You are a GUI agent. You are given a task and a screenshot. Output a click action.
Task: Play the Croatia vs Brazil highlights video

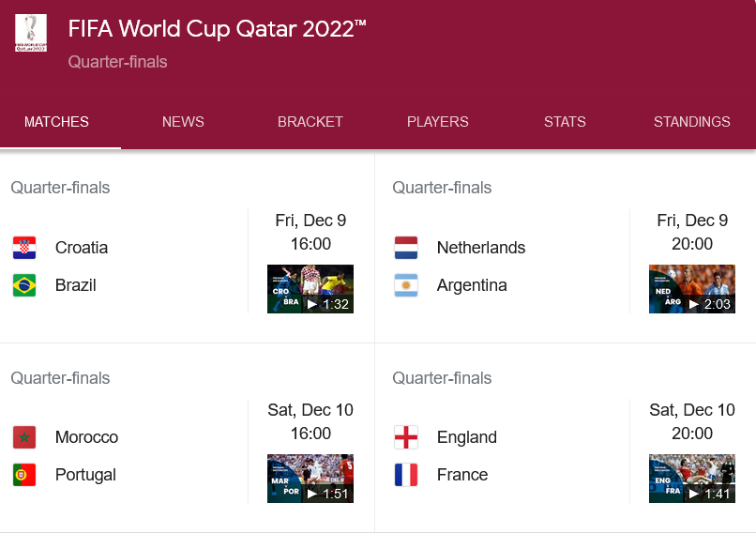310,289
